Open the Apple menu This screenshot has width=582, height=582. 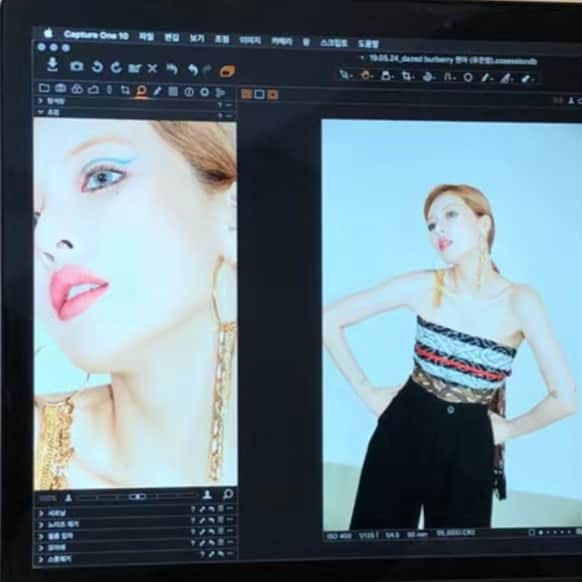pyautogui.click(x=48, y=33)
